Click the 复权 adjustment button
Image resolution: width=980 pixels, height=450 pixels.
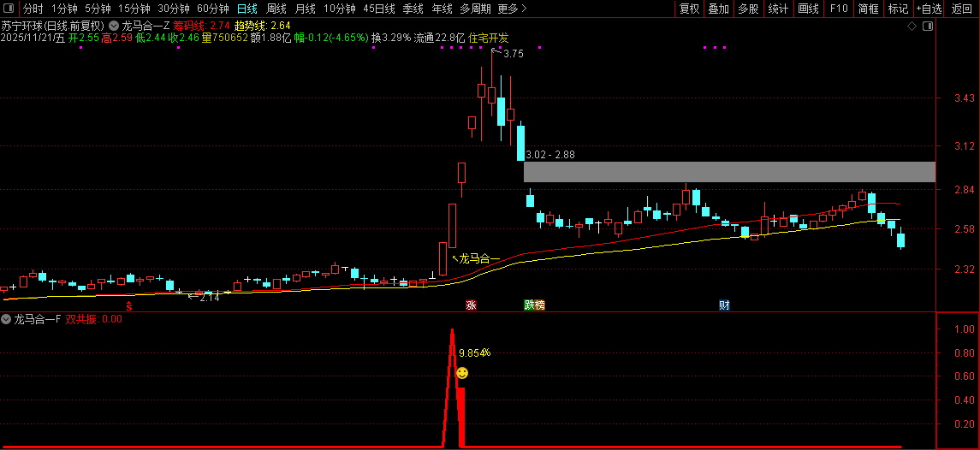coord(689,9)
